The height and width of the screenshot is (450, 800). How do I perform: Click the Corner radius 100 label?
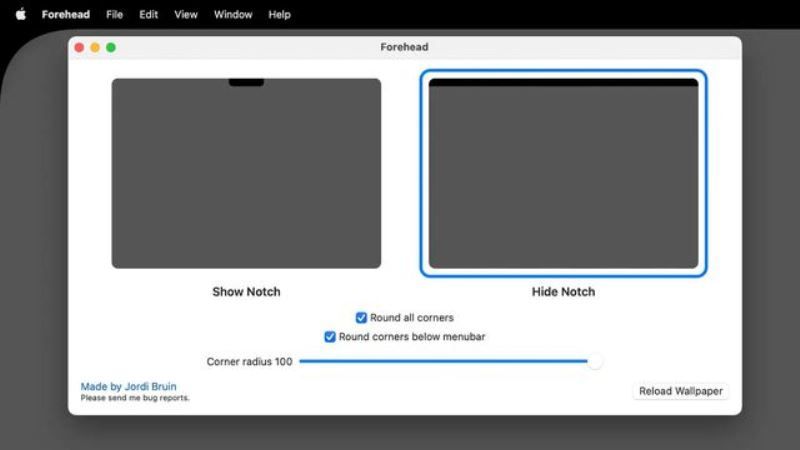249,361
